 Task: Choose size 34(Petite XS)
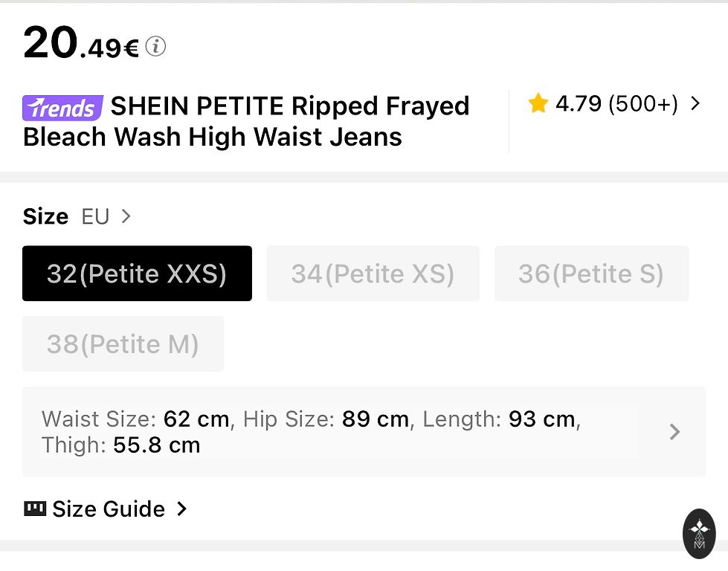coord(373,274)
